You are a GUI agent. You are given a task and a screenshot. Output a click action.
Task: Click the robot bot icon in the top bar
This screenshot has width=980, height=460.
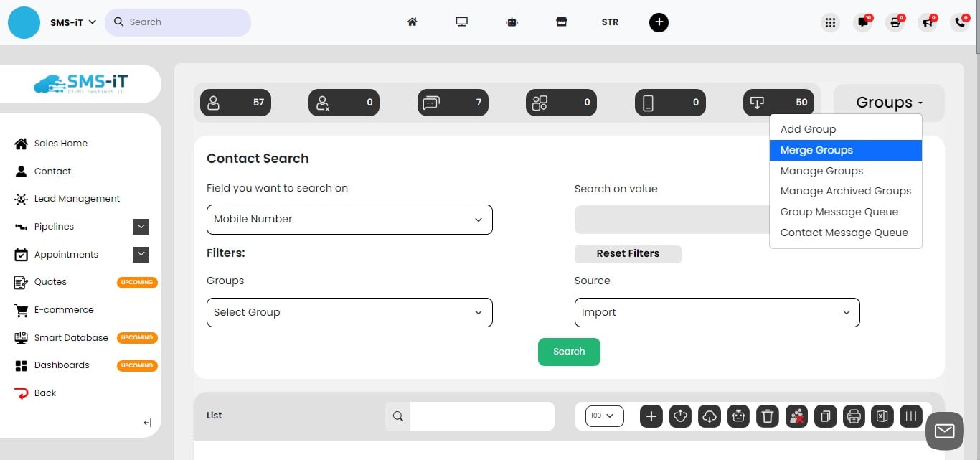pyautogui.click(x=512, y=22)
